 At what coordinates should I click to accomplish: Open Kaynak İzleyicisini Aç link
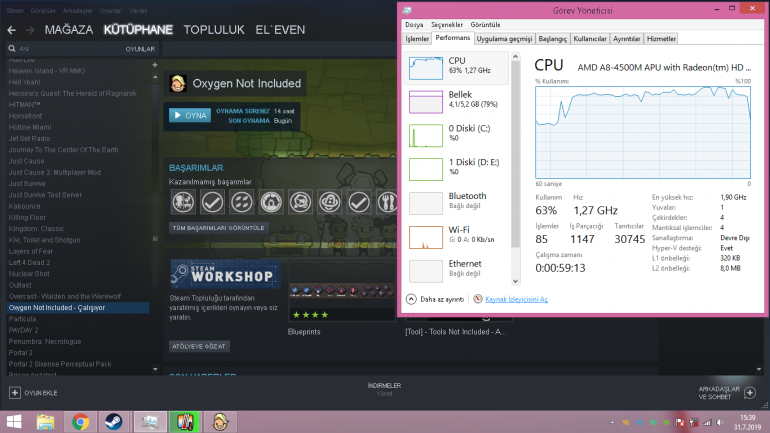517,299
